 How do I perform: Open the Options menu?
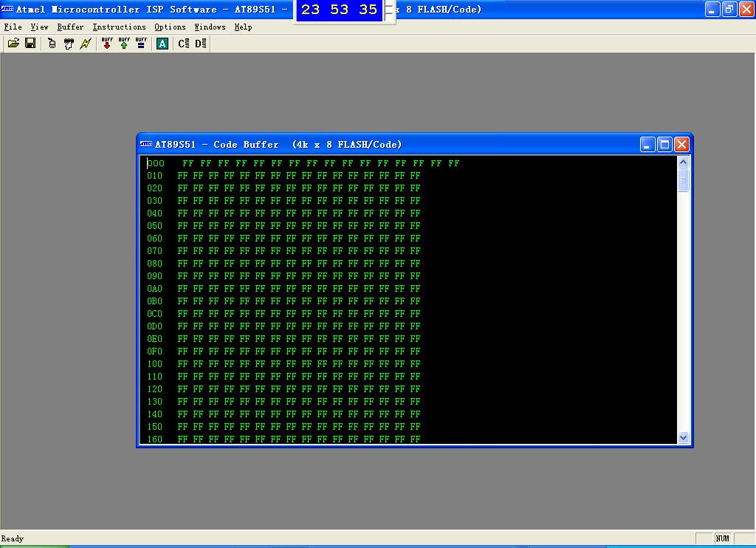click(171, 27)
